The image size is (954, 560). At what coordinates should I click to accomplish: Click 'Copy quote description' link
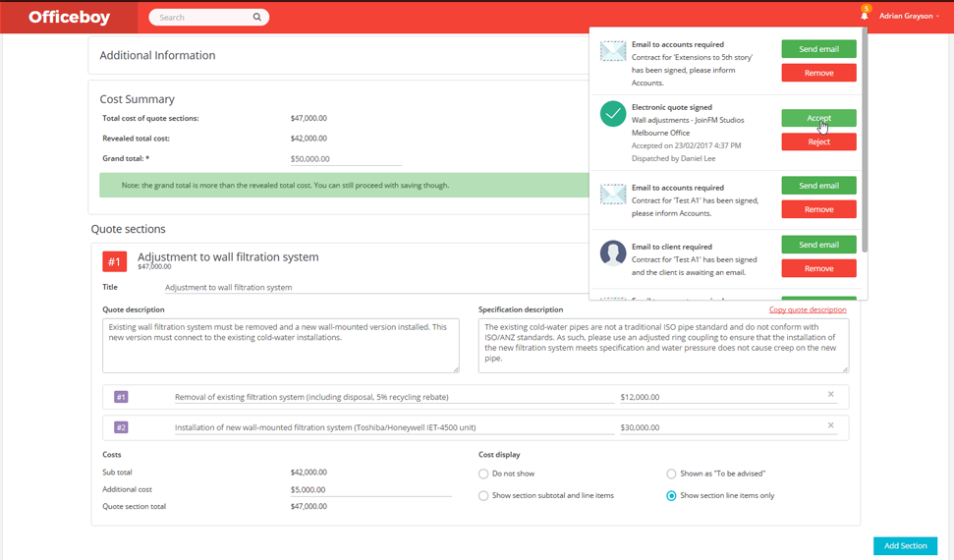(808, 309)
